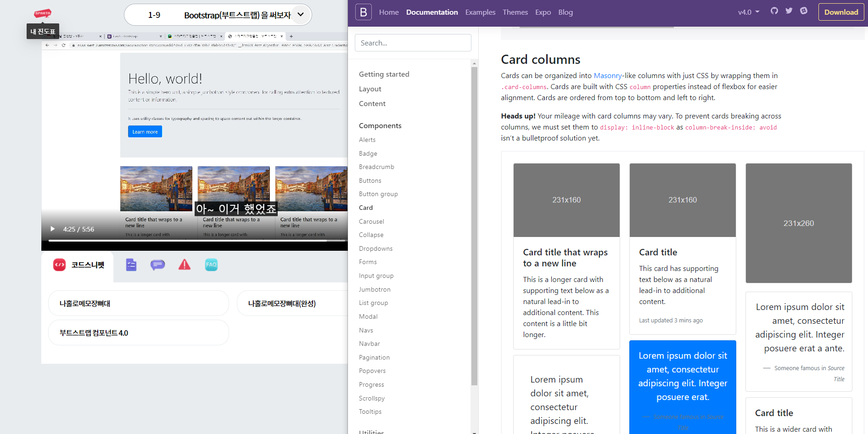Play the lecture video
This screenshot has width=868, height=434.
52,229
